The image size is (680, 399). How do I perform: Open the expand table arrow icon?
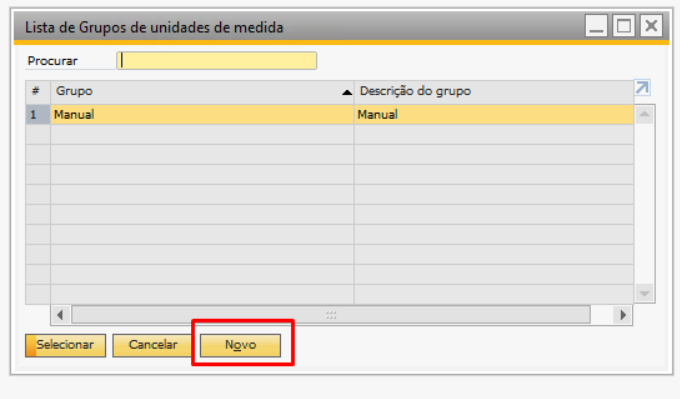(642, 88)
